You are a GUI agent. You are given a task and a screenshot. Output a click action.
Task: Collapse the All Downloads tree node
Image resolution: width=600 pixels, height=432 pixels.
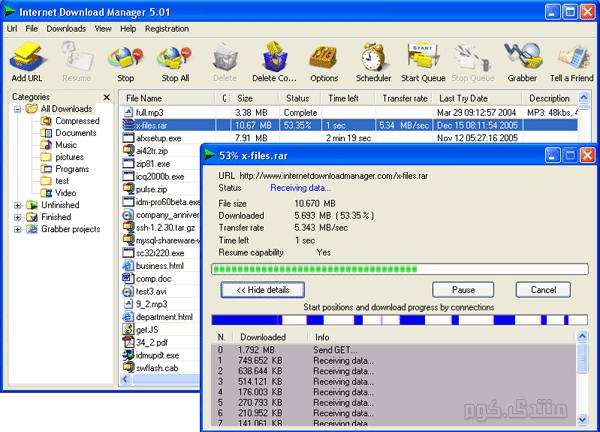[x=18, y=109]
